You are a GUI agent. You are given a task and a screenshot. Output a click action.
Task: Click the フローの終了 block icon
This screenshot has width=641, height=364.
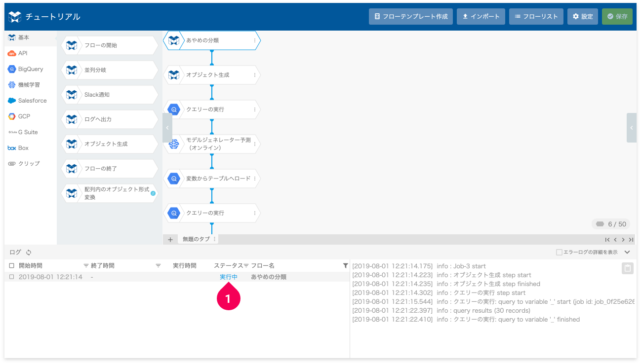[x=72, y=169]
